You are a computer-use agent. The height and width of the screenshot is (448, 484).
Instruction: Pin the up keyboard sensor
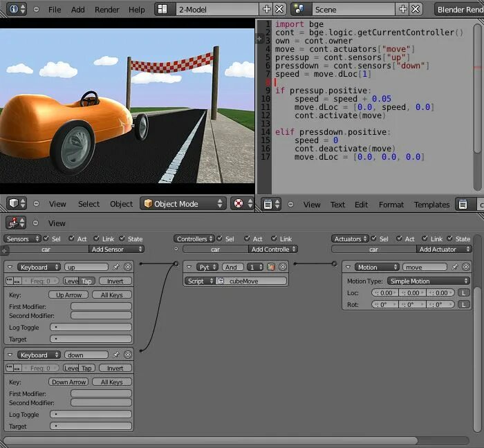pyautogui.click(x=115, y=267)
